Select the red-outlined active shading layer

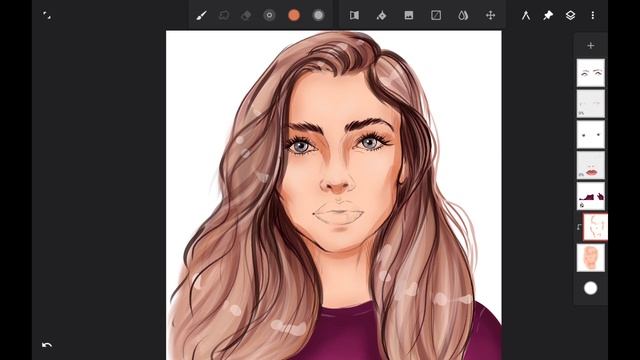point(595,227)
